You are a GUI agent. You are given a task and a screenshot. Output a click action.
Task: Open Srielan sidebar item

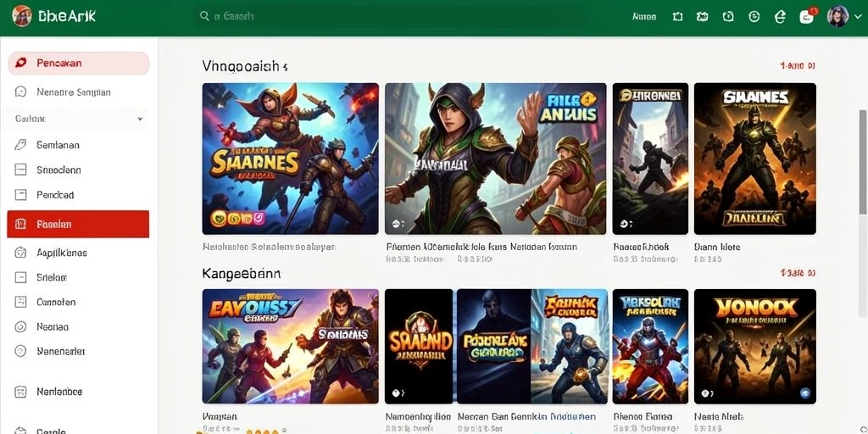(x=52, y=277)
